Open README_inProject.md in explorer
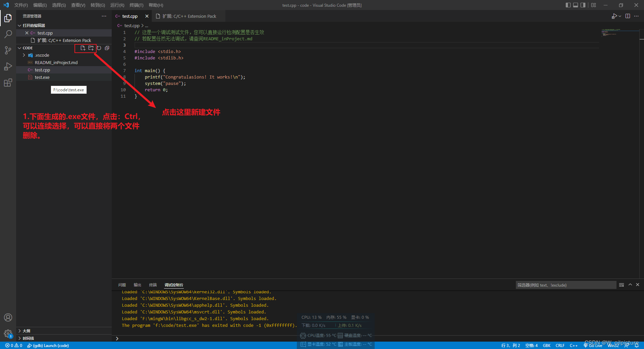This screenshot has width=644, height=349. coord(64,62)
